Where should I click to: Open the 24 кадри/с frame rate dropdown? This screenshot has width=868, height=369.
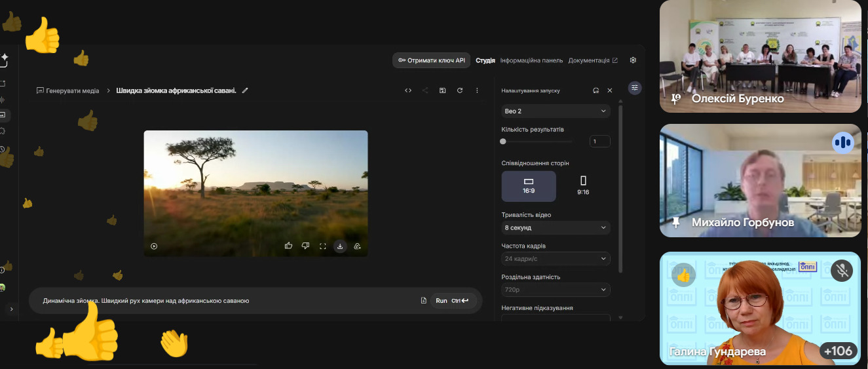556,259
